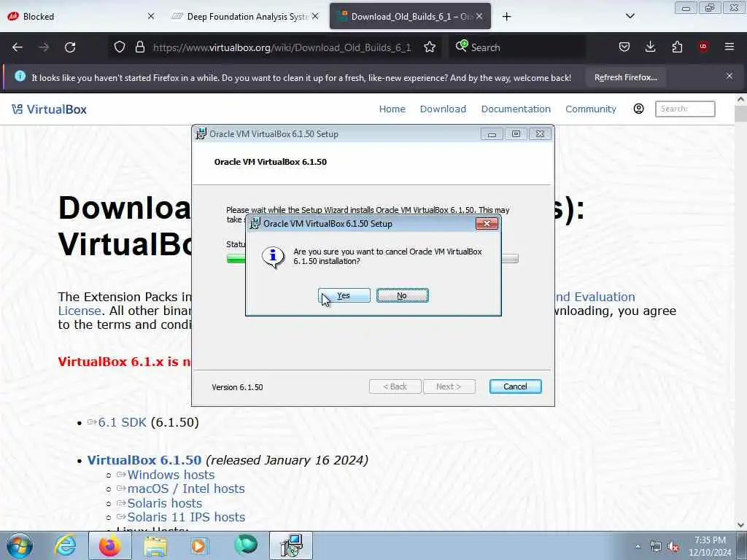The height and width of the screenshot is (560, 747).
Task: Click Refresh Firefox button
Action: coord(625,77)
